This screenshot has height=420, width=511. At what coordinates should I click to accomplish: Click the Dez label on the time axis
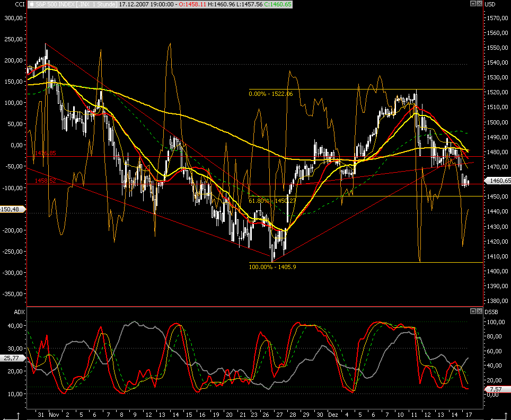[333, 415]
